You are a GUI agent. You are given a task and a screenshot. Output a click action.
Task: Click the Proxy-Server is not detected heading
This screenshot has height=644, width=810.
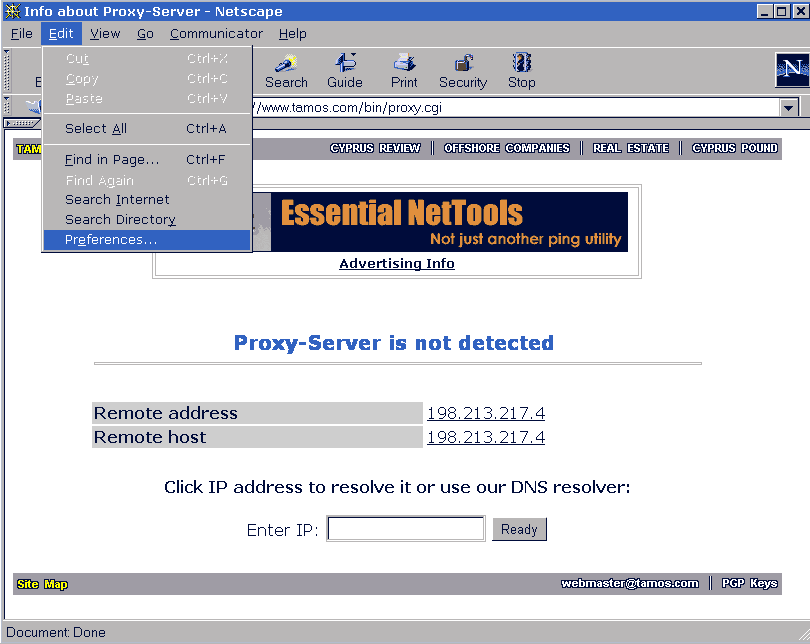coord(394,343)
